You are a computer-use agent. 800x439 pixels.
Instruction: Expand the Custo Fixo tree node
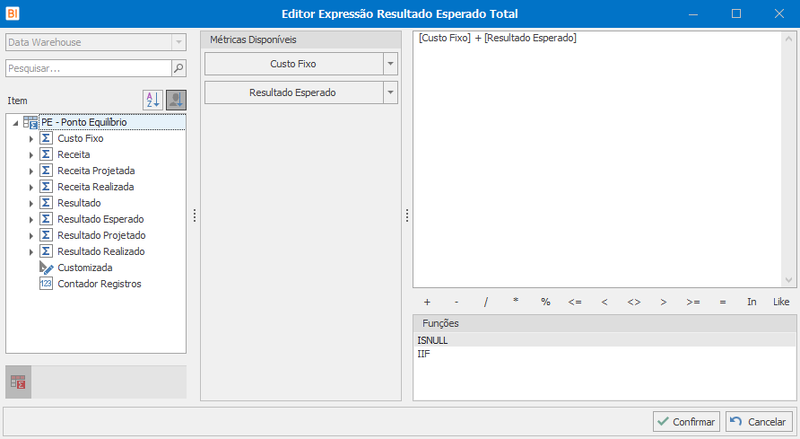click(x=31, y=139)
